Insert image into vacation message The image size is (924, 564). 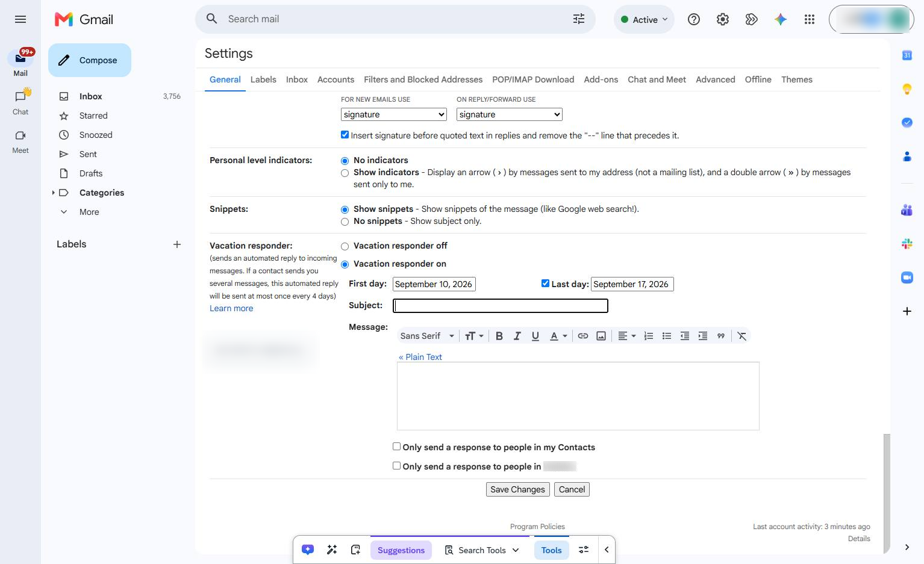click(601, 336)
